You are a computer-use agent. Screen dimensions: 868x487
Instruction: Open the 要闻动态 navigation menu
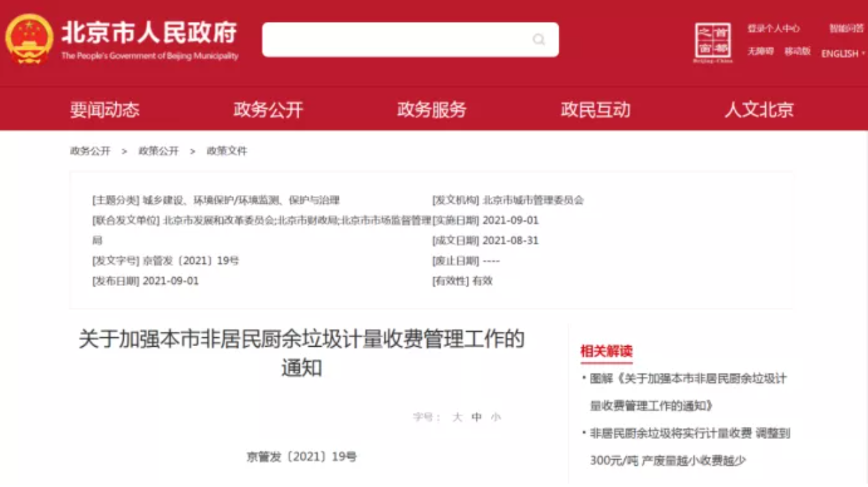point(103,109)
